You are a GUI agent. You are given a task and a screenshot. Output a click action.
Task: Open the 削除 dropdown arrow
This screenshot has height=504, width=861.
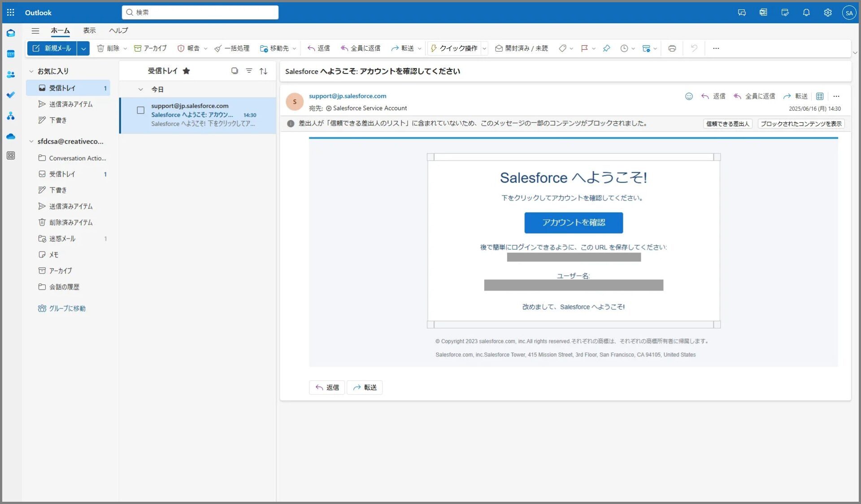(x=125, y=48)
